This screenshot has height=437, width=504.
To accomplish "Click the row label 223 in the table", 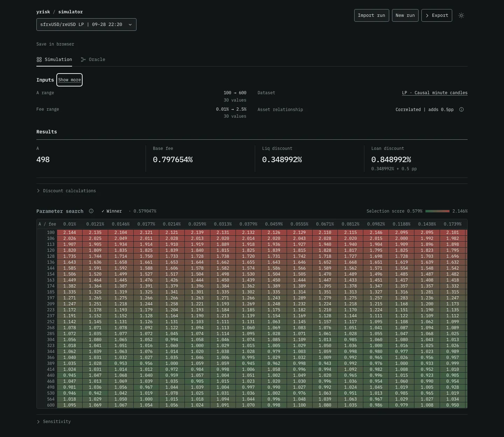I will point(51,310).
